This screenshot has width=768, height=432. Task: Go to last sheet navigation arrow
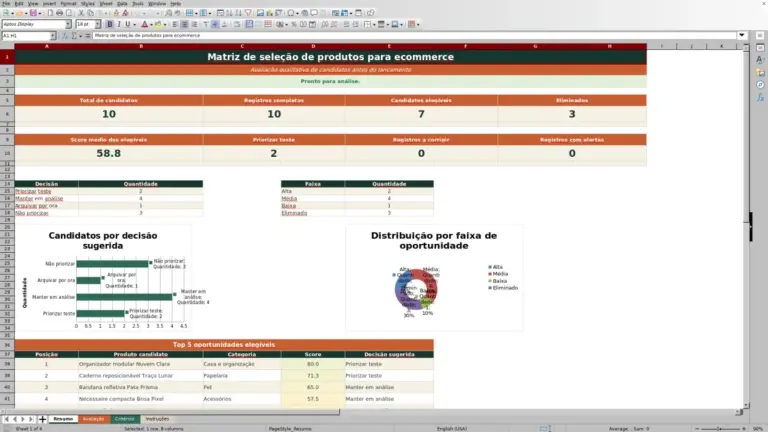pos(31,419)
